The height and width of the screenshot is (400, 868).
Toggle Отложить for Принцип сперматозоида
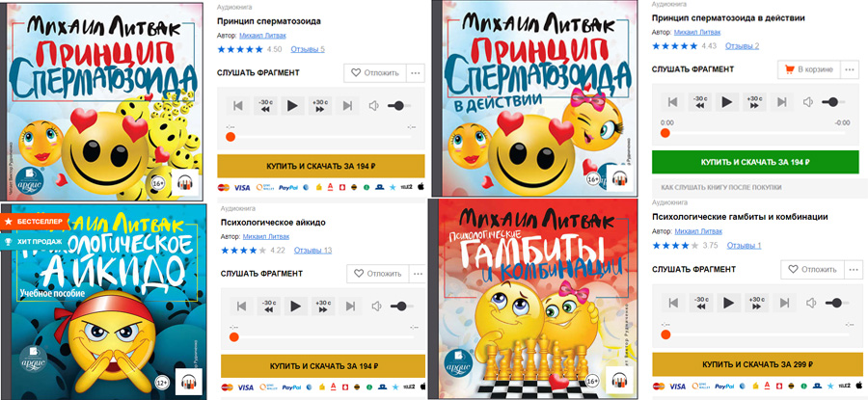coord(375,72)
